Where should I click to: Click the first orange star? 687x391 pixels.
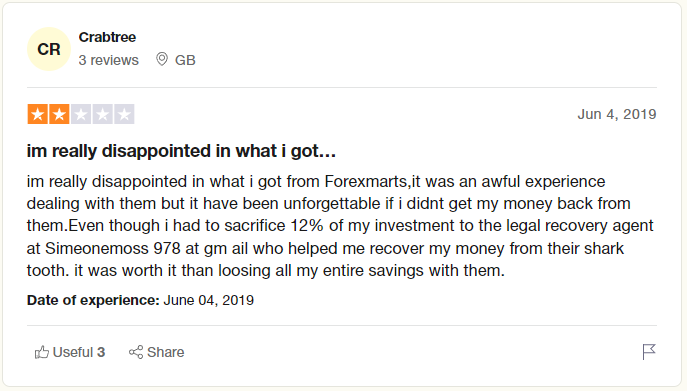(37, 114)
